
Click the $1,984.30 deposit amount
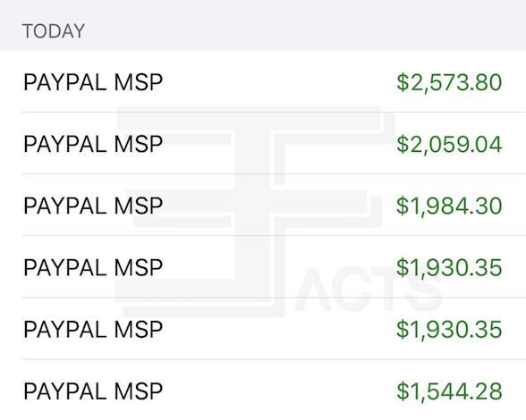pos(449,206)
